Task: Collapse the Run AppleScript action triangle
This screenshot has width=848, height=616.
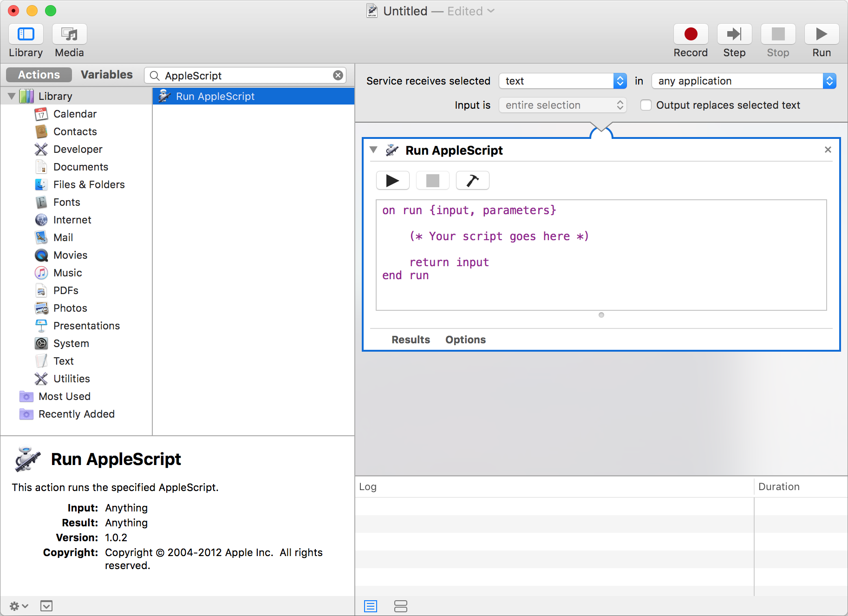Action: pyautogui.click(x=373, y=150)
